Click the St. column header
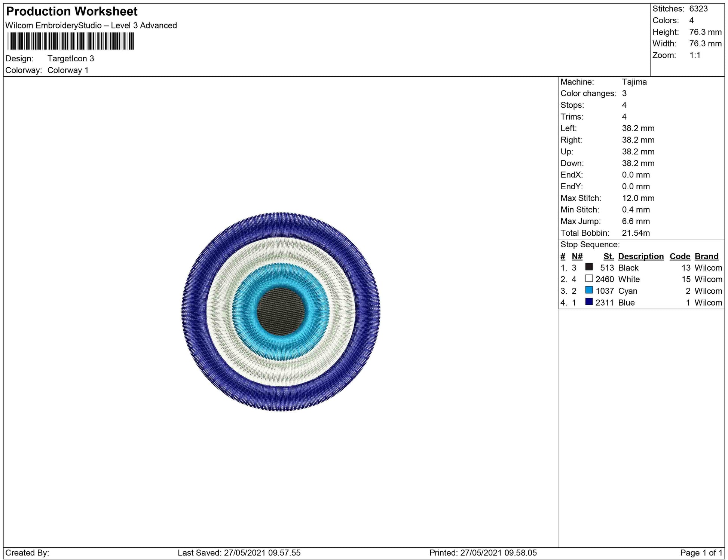 point(608,256)
